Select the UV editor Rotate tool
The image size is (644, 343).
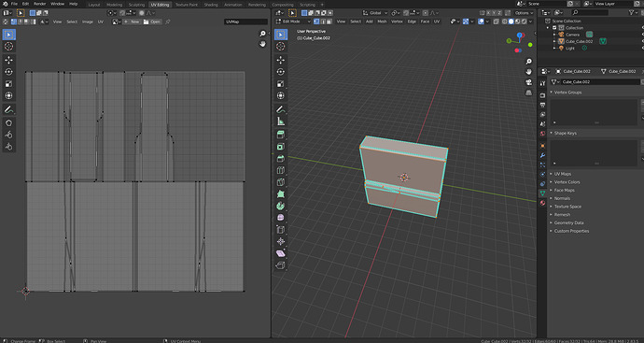click(8, 72)
